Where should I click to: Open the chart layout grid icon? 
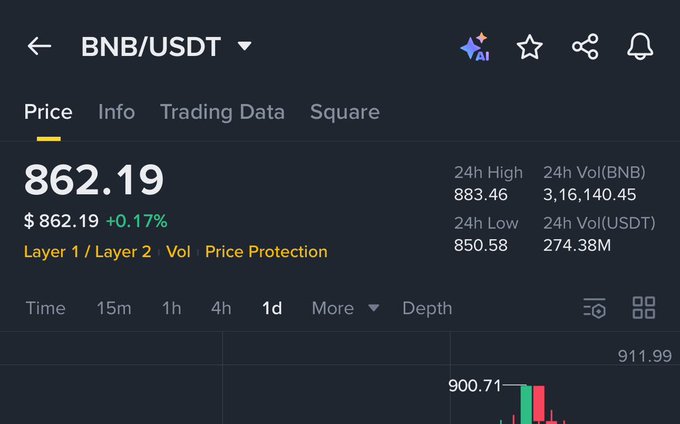click(x=644, y=308)
